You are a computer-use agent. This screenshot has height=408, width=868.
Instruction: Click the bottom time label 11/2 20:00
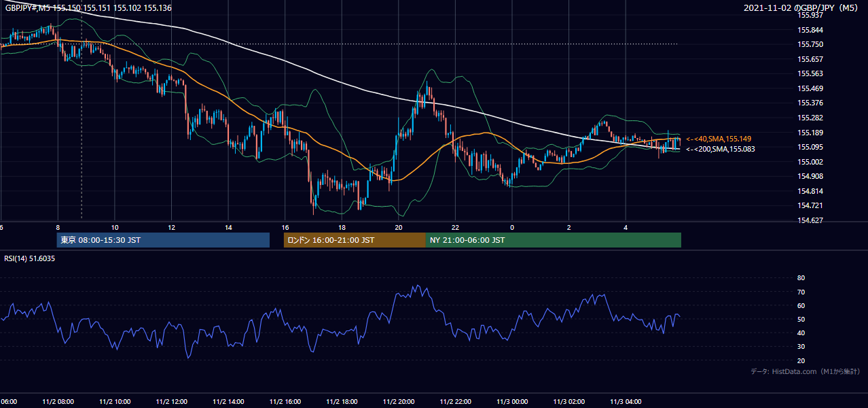pos(399,401)
